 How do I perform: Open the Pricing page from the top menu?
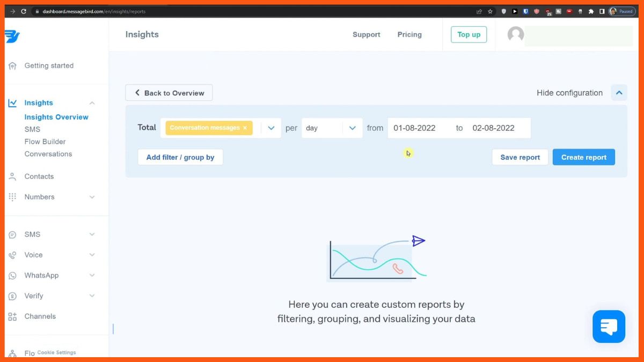[x=409, y=34]
